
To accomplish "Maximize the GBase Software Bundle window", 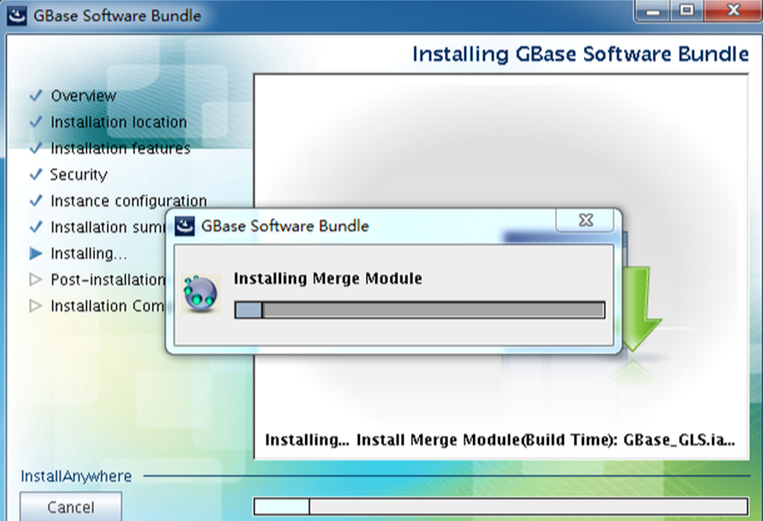I will tap(687, 11).
